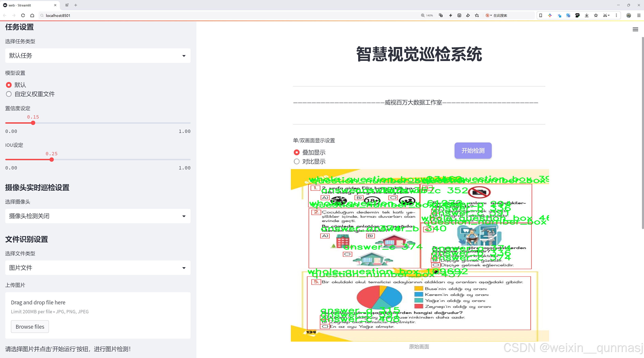
Task: Click the Browse files button
Action: 30,327
